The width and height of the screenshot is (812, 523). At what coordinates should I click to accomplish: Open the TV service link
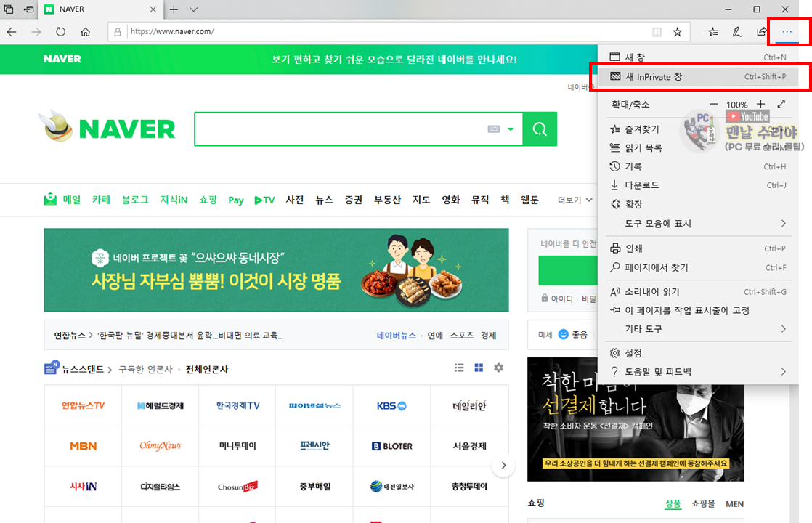[x=264, y=200]
